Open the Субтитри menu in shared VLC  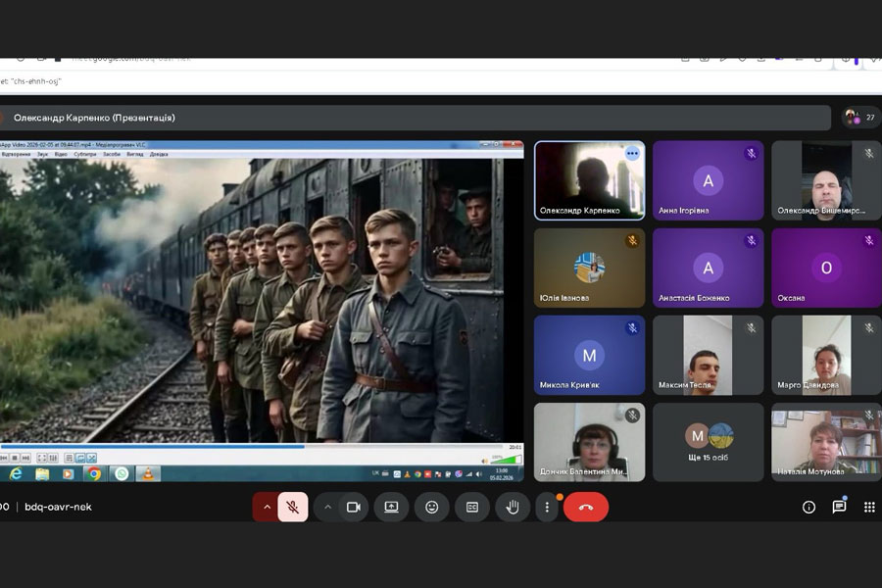[x=85, y=154]
